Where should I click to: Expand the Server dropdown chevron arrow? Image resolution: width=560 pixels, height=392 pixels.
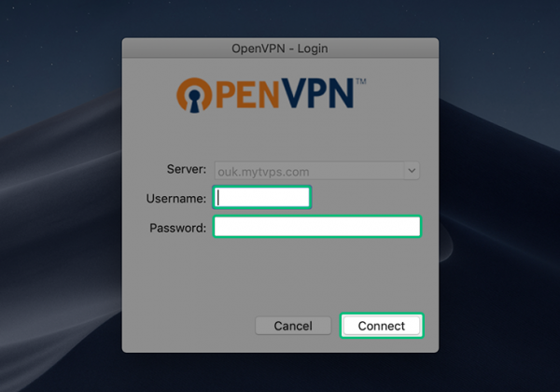412,171
